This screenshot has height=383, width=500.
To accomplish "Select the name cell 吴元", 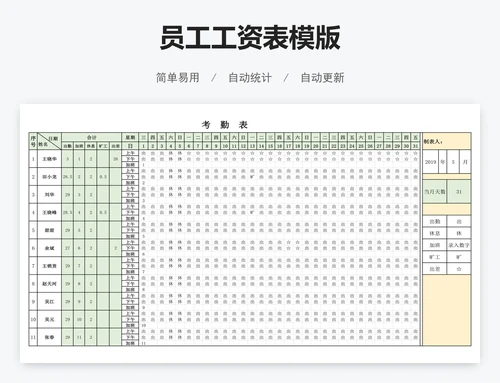I will point(49,319).
